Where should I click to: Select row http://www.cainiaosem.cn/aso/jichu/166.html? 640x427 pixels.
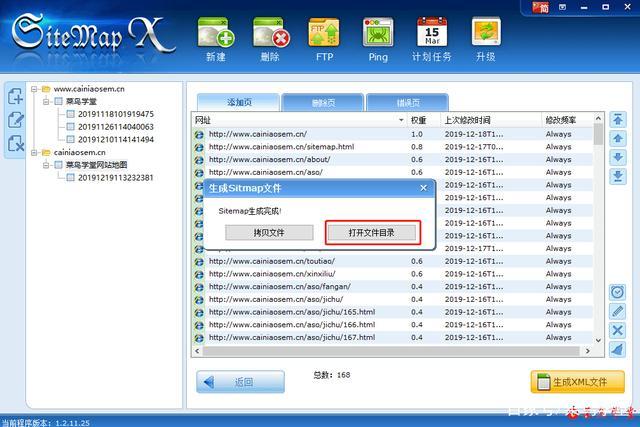393,325
